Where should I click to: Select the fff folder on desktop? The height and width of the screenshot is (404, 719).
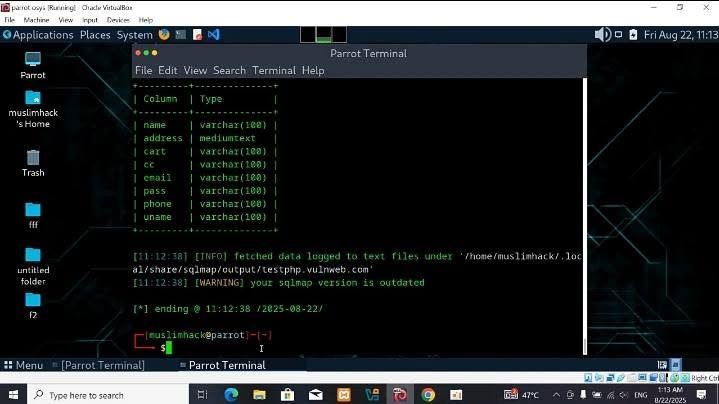tap(33, 216)
